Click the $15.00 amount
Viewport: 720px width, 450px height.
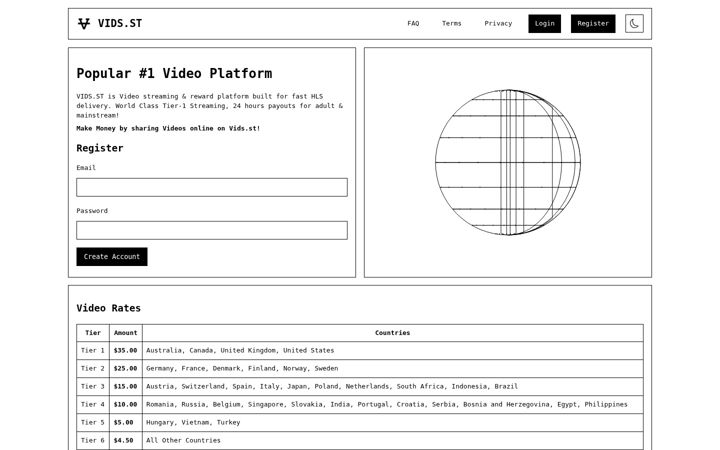(x=125, y=386)
